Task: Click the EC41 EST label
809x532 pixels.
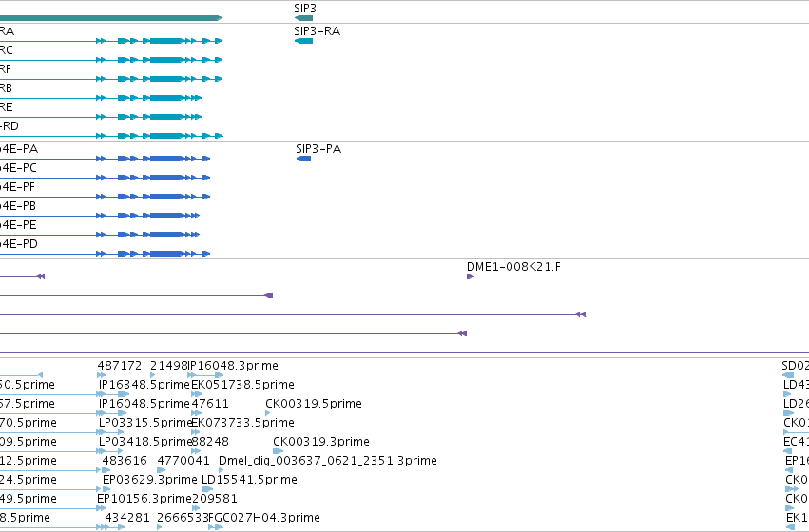Action: pos(796,442)
